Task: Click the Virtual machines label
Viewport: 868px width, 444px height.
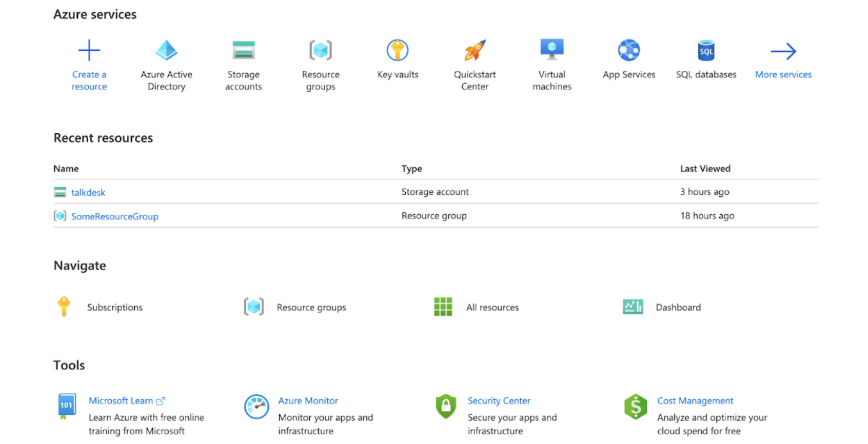Action: point(552,80)
